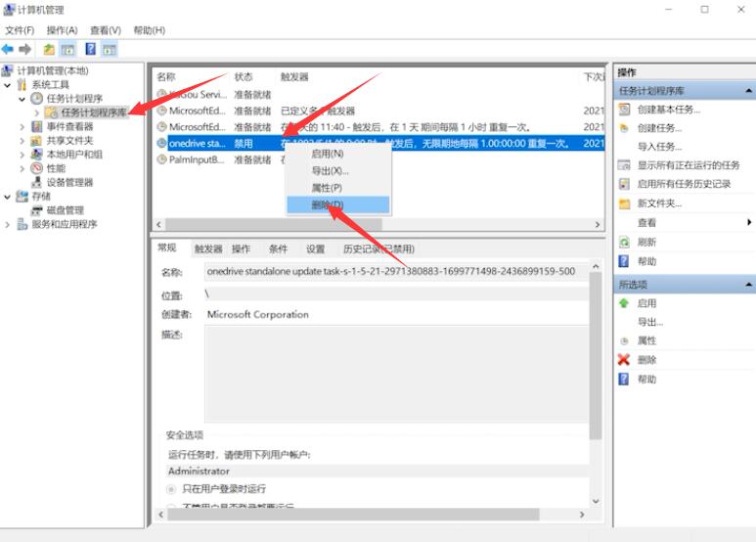Viewport: 756px width, 542px height.
Task: Click the 帮助 icon under 所选项 section
Action: coord(623,379)
